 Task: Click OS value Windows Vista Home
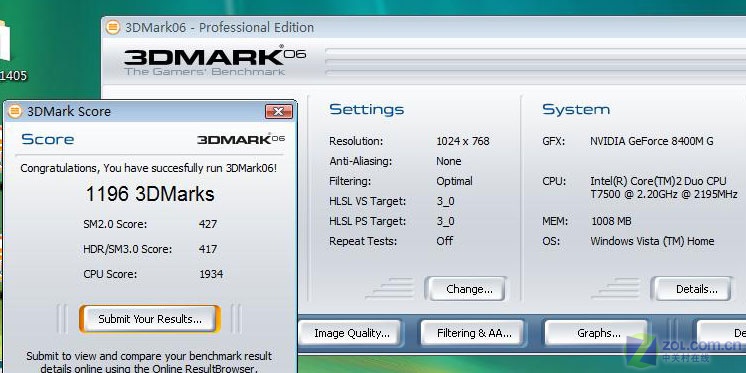click(x=652, y=241)
